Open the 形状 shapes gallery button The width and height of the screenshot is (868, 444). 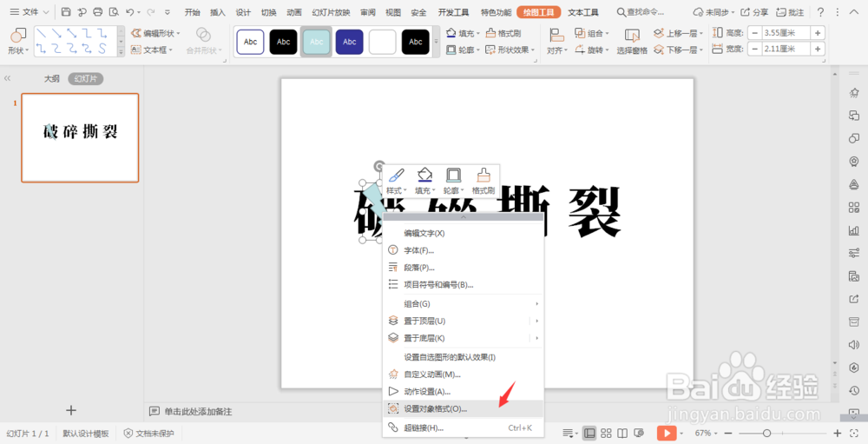[x=19, y=42]
